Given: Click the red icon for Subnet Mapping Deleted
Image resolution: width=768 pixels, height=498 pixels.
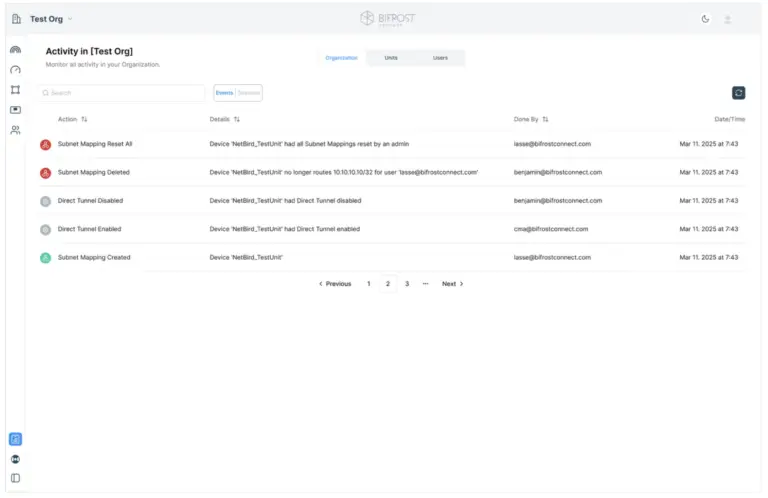Looking at the screenshot, I should pyautogui.click(x=46, y=173).
